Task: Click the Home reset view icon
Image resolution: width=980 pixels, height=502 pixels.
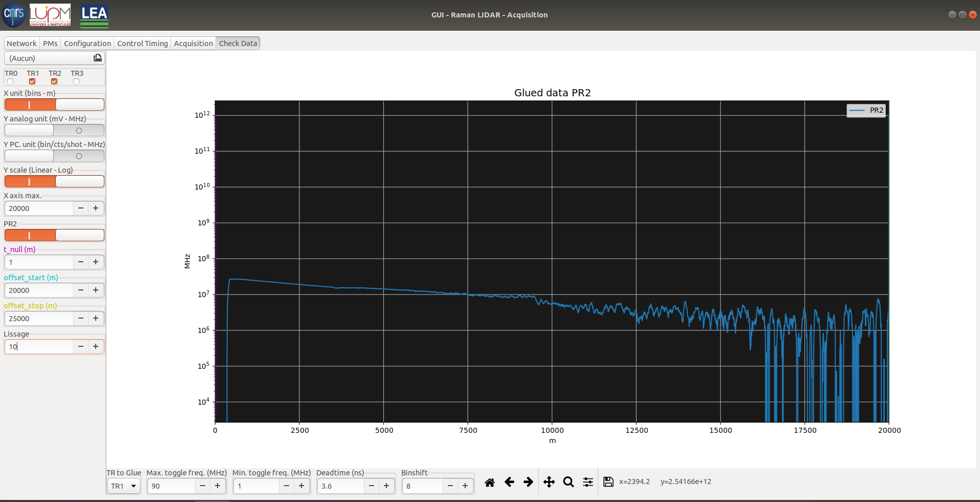Action: (489, 482)
